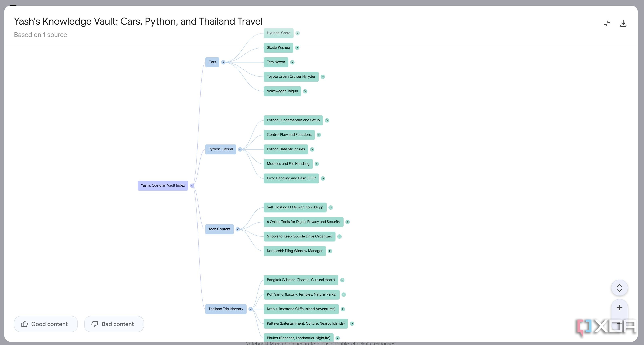
Task: Expand Error Handling and Basic OOP arrow
Action: 323,178
